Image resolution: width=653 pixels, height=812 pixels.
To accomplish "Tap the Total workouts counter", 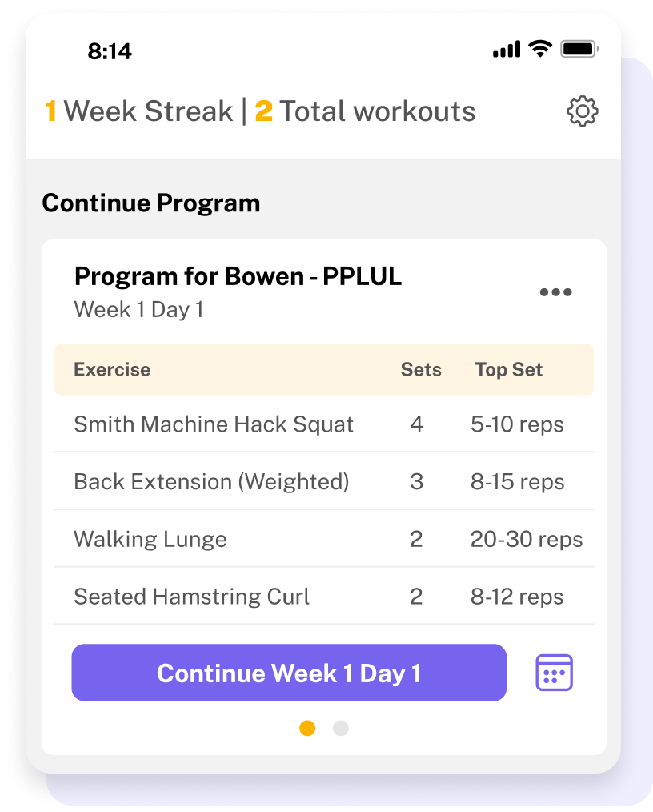I will (365, 111).
